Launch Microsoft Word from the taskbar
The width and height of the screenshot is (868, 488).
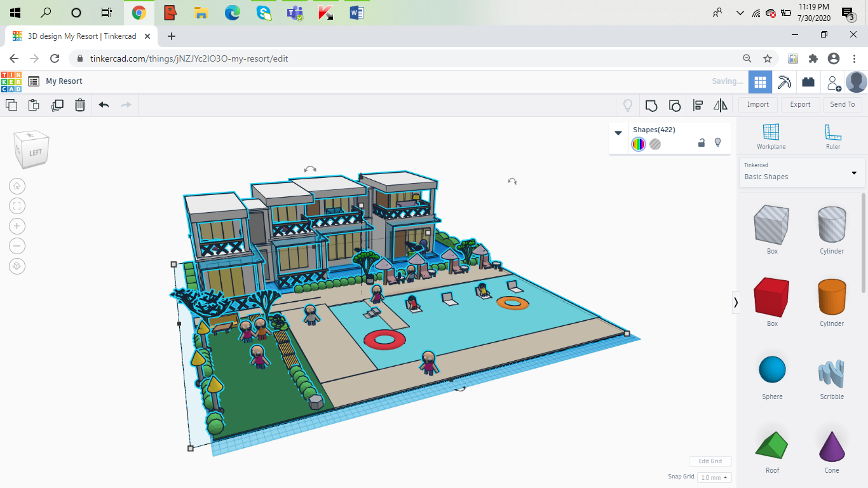click(356, 13)
